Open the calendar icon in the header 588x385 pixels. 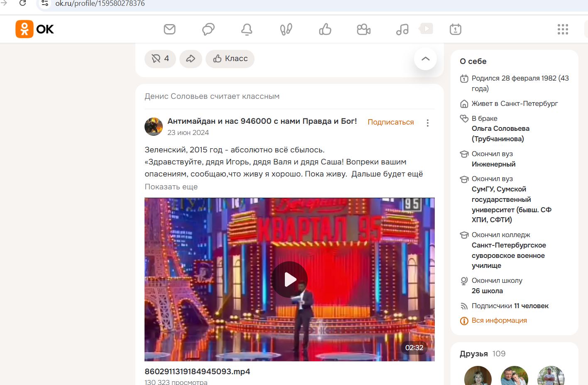[x=456, y=29]
